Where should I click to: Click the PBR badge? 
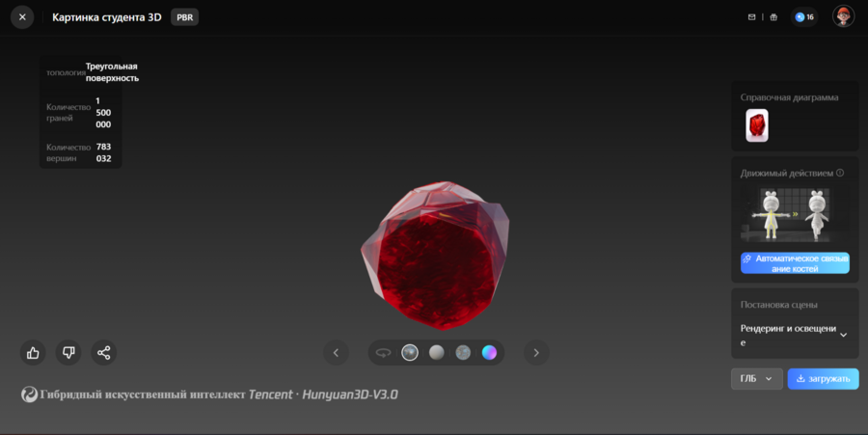pos(185,17)
